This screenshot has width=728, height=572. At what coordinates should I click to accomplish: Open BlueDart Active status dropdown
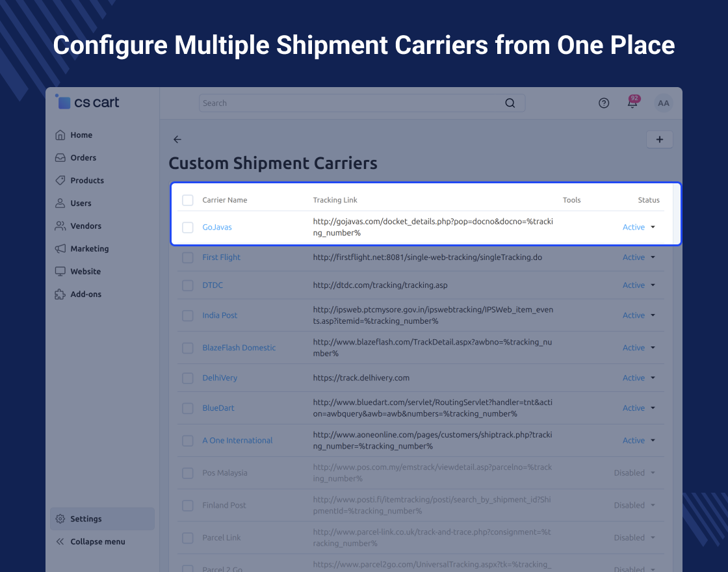(639, 408)
